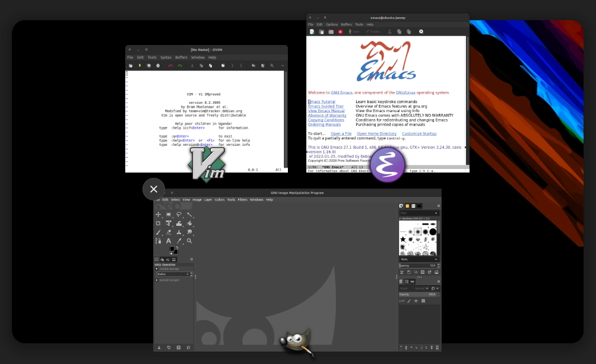
Task: Select the Paintbrush tool in GIMP
Action: click(158, 232)
